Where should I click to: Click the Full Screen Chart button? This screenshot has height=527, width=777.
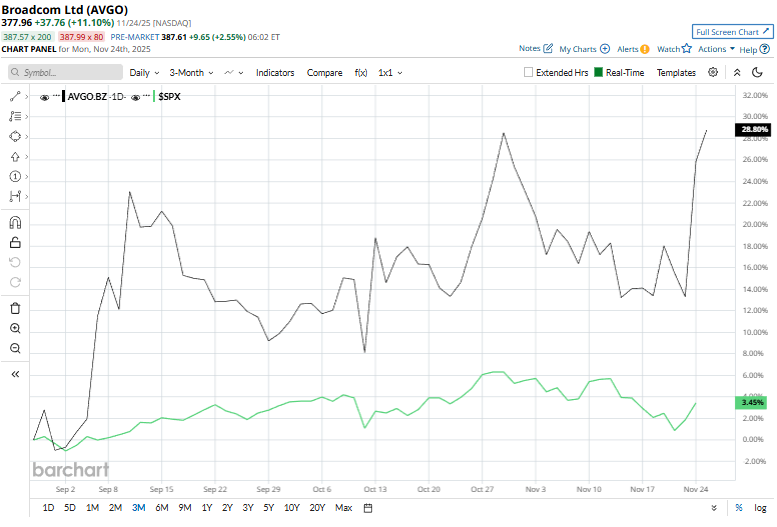click(x=733, y=32)
